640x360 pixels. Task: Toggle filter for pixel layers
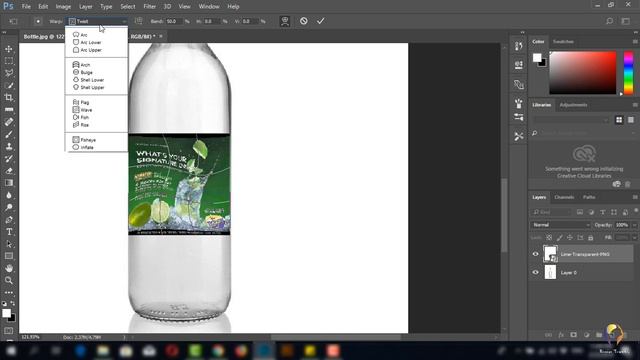(x=580, y=212)
